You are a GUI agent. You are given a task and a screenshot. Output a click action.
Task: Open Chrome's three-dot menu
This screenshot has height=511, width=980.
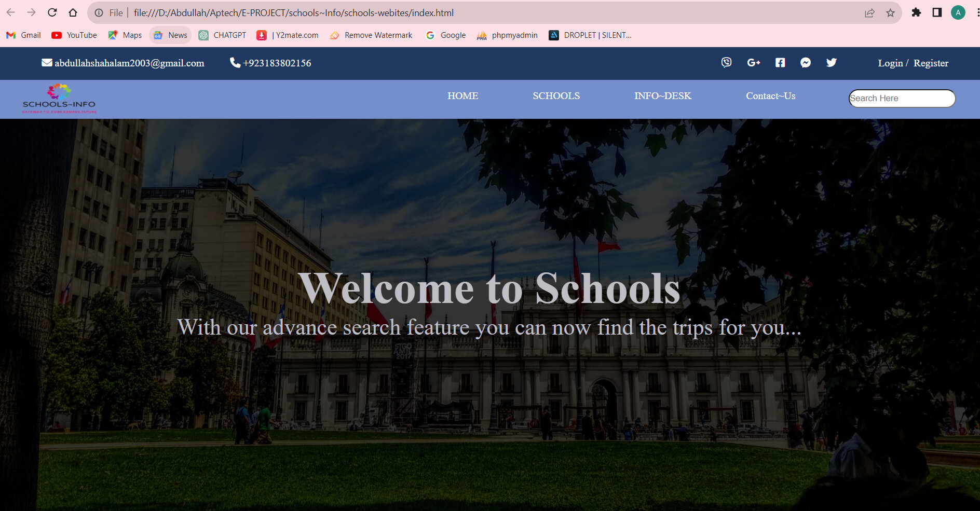click(x=975, y=12)
